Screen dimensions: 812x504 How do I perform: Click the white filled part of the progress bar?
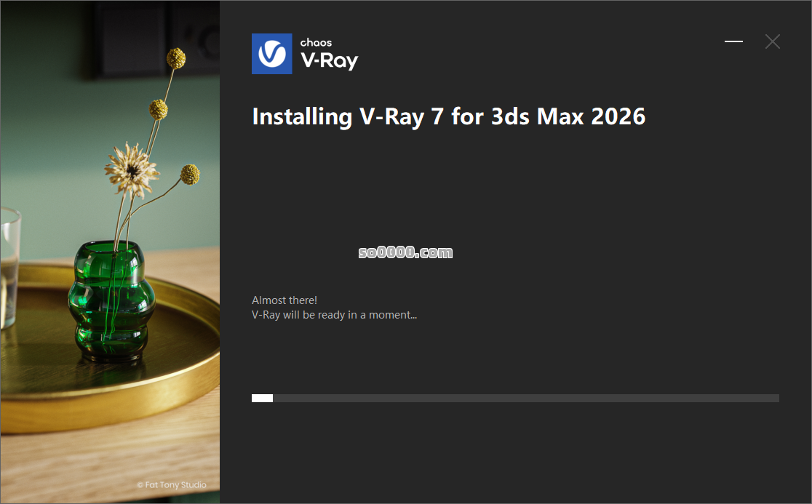point(262,398)
